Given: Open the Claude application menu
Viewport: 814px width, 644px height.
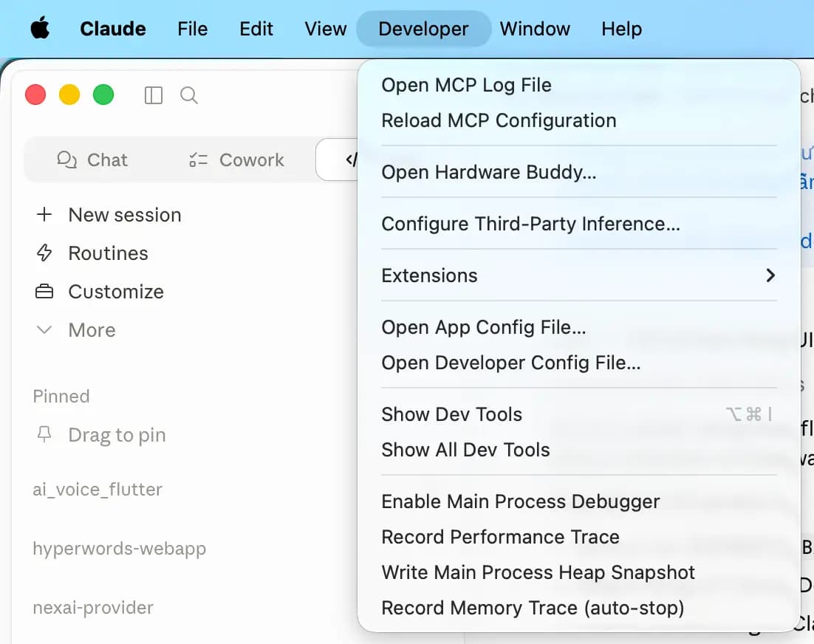Looking at the screenshot, I should [113, 29].
